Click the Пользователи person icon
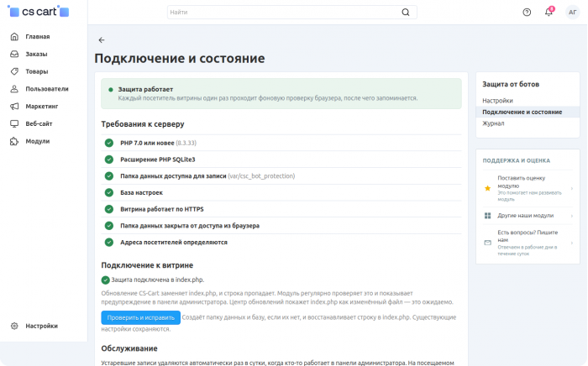The height and width of the screenshot is (366, 588). coord(14,89)
